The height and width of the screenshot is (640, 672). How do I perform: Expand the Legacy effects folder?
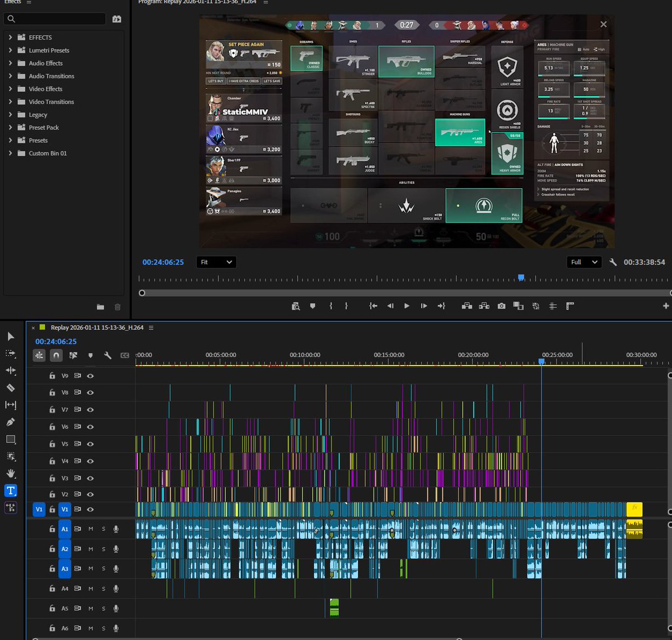[10, 114]
